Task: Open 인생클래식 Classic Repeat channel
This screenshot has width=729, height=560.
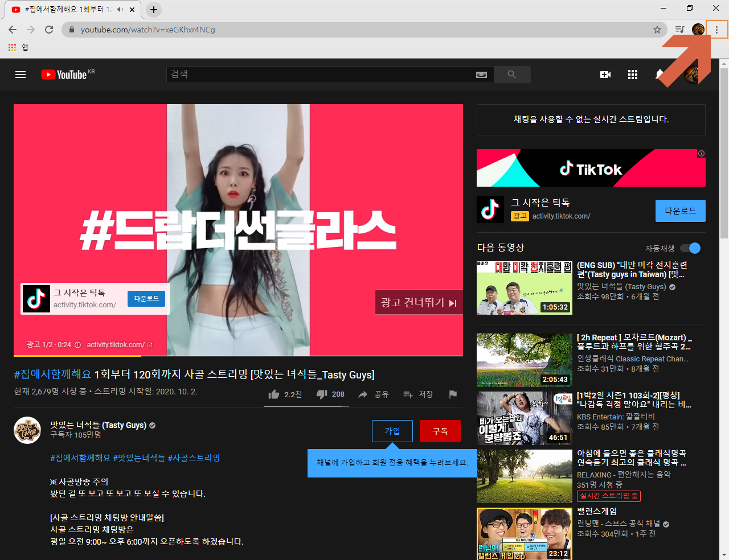Action: [x=633, y=359]
